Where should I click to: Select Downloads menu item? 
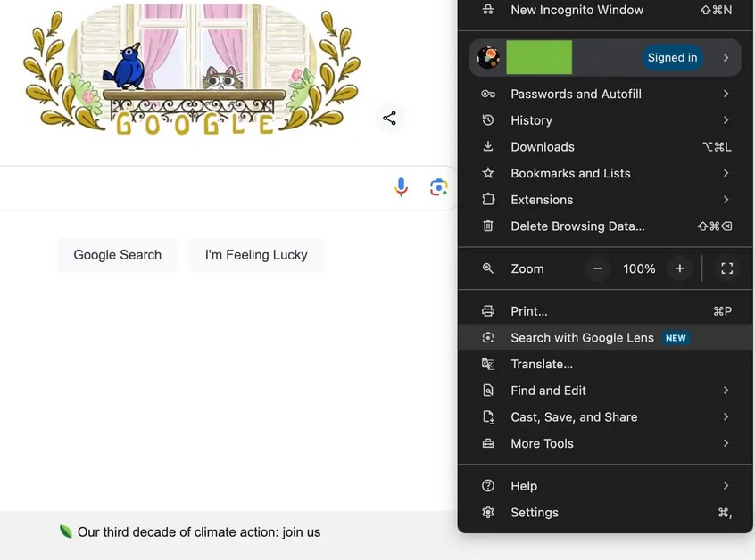(605, 147)
